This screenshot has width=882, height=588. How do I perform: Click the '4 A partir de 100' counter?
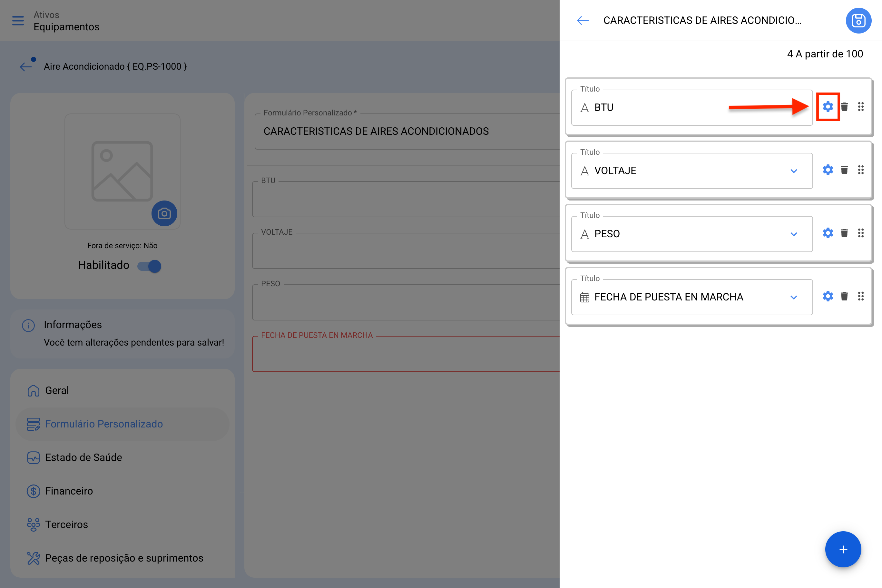click(825, 54)
